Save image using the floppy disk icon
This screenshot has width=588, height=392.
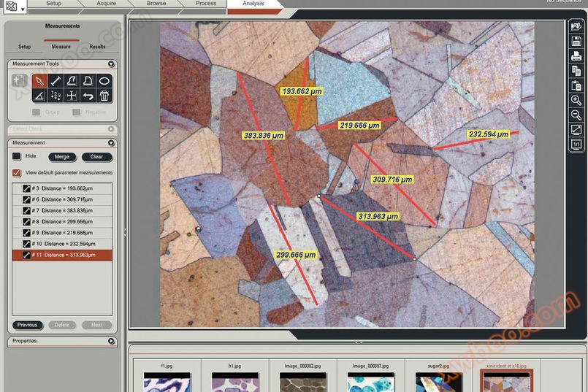(x=576, y=41)
